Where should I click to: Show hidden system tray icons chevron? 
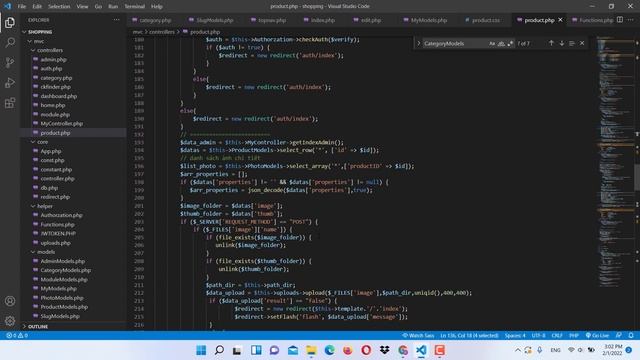(x=518, y=350)
